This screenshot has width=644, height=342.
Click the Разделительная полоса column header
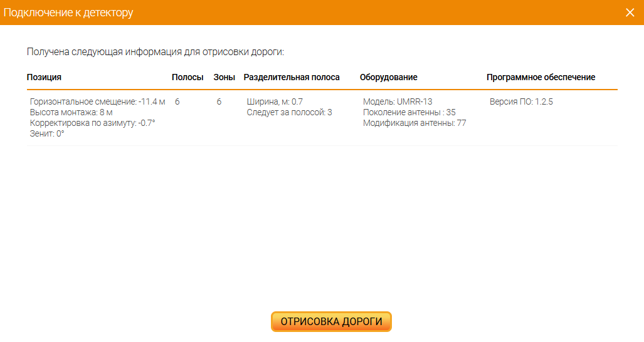[292, 78]
